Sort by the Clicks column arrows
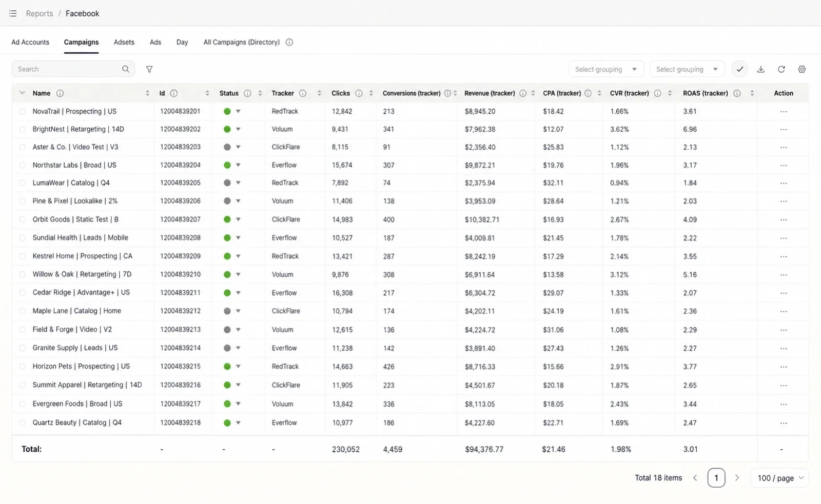Image resolution: width=821 pixels, height=504 pixels. (371, 93)
